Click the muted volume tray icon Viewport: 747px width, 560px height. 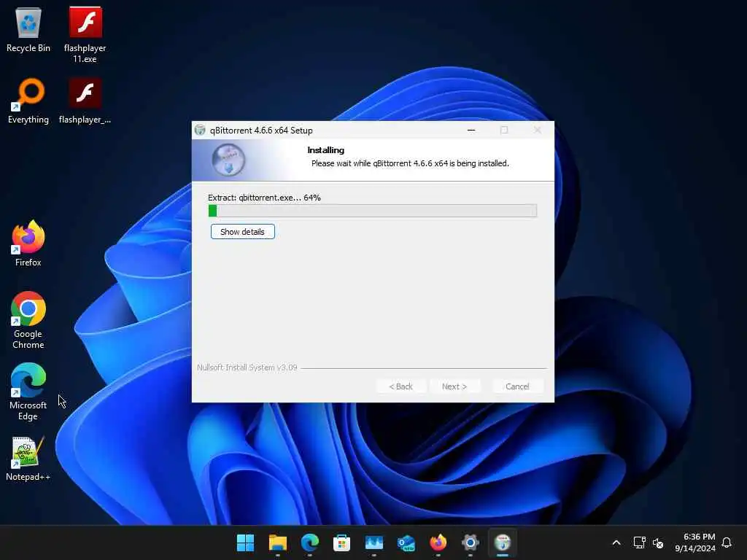click(x=658, y=542)
